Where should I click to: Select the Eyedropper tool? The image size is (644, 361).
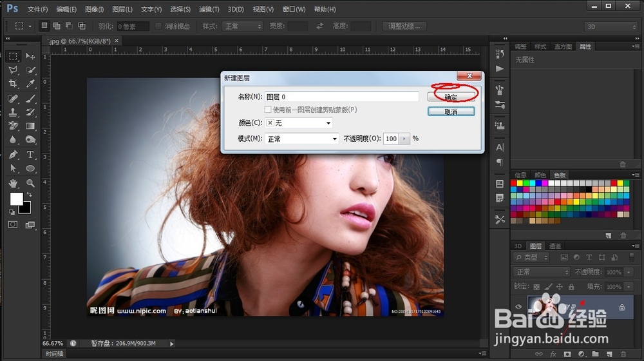coord(30,84)
